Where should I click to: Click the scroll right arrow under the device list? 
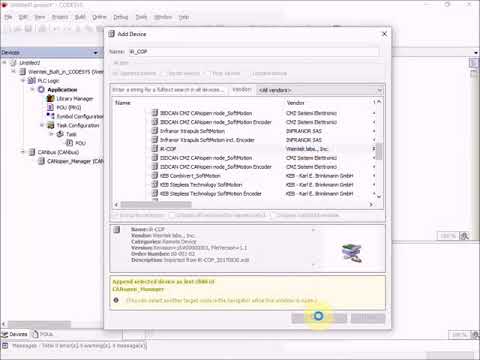(371, 205)
